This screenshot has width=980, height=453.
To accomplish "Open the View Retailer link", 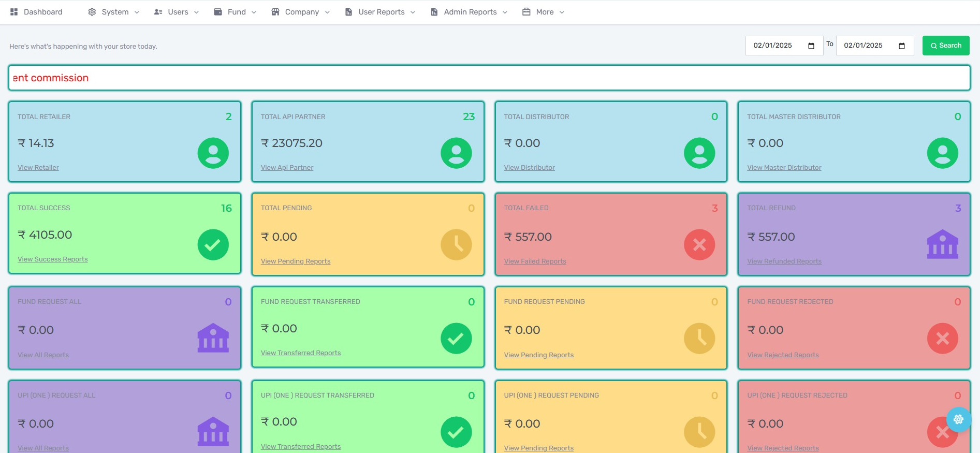I will point(38,167).
